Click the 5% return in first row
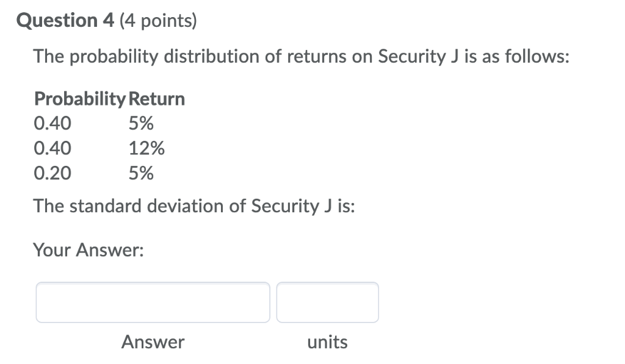 (141, 123)
